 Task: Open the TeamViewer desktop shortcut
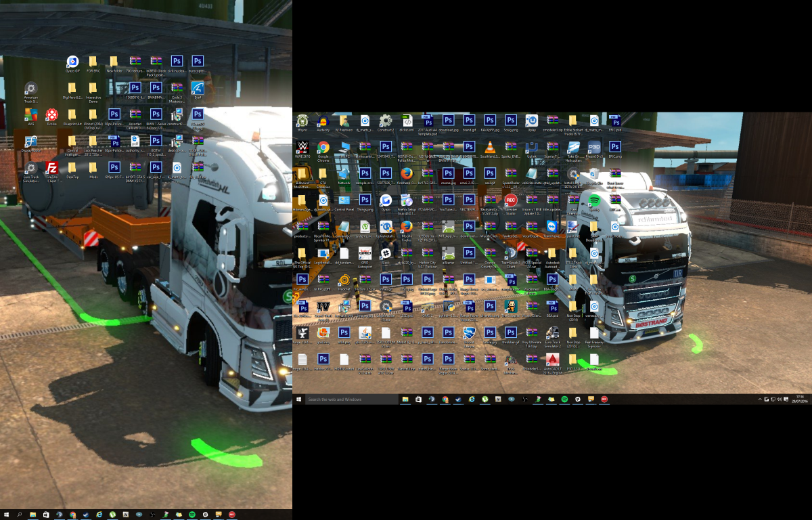coord(551,226)
